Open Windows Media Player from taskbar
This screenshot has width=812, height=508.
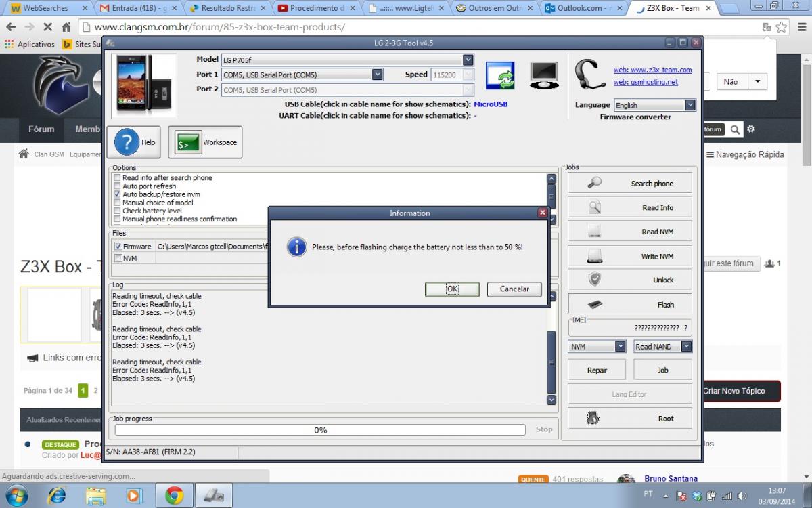(x=134, y=496)
